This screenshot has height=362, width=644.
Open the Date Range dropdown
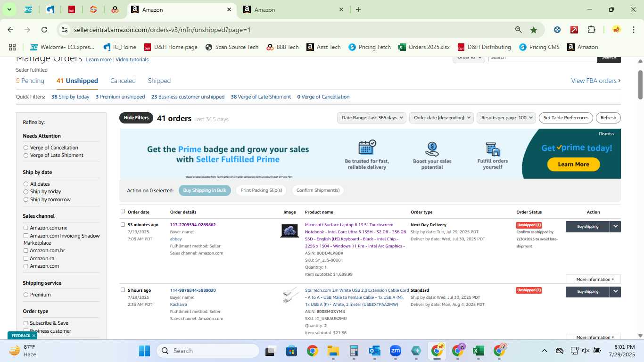[x=372, y=118]
